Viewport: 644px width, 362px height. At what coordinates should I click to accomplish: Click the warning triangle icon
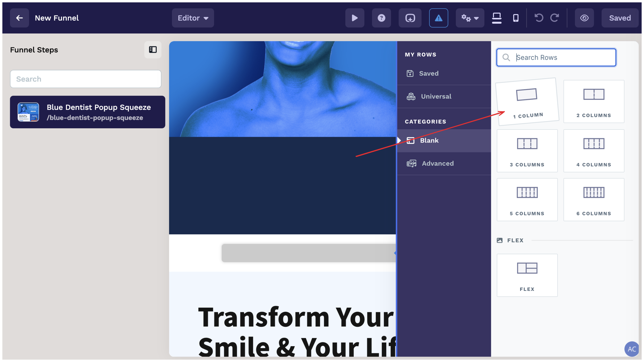439,18
